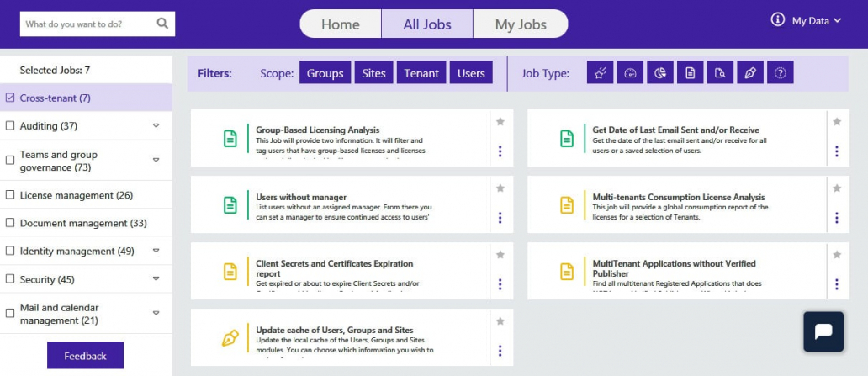
Task: Expand Mail and calendar management arrow
Action: [x=156, y=314]
